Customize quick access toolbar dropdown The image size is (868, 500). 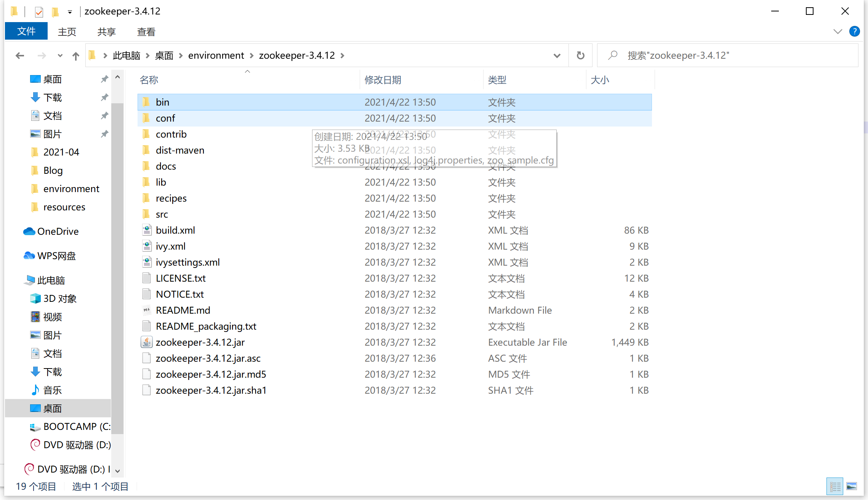pos(70,12)
